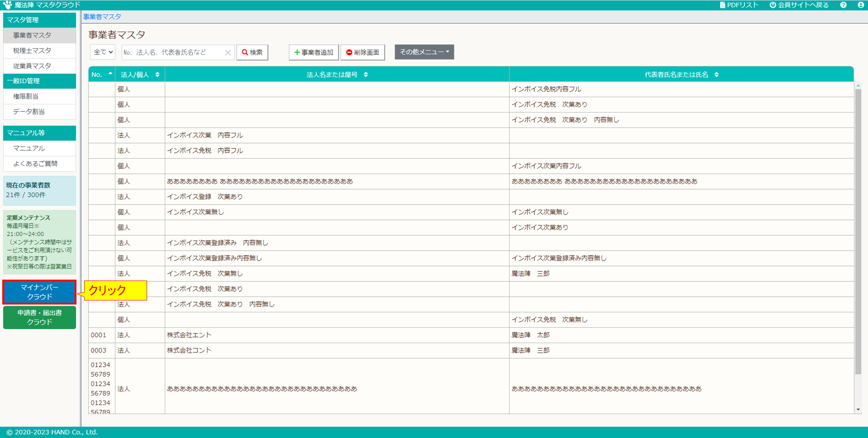This screenshot has height=438, width=868.
Task: Clear the search field with X icon
Action: (x=228, y=52)
